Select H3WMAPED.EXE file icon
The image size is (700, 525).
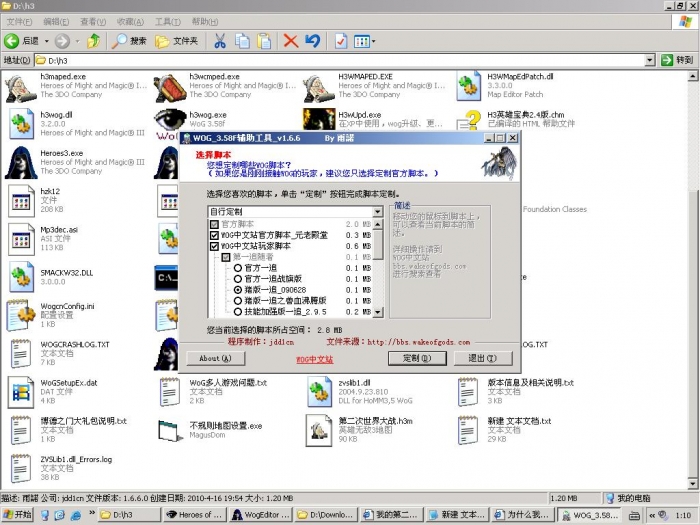(318, 87)
